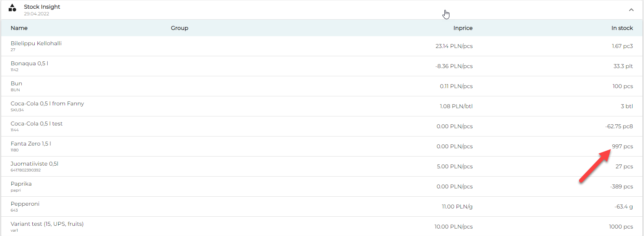Screen dimensions: 644x236
Task: Click the Inprice column header
Action: [463, 28]
